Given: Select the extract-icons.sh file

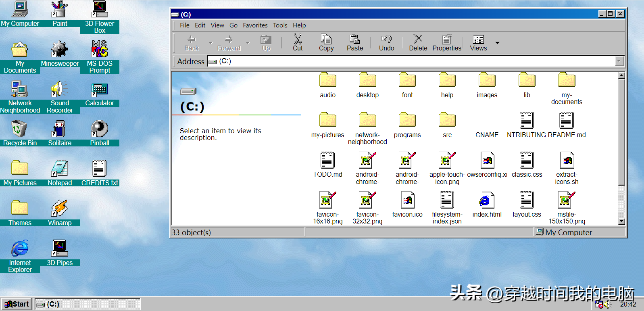Looking at the screenshot, I should [567, 168].
